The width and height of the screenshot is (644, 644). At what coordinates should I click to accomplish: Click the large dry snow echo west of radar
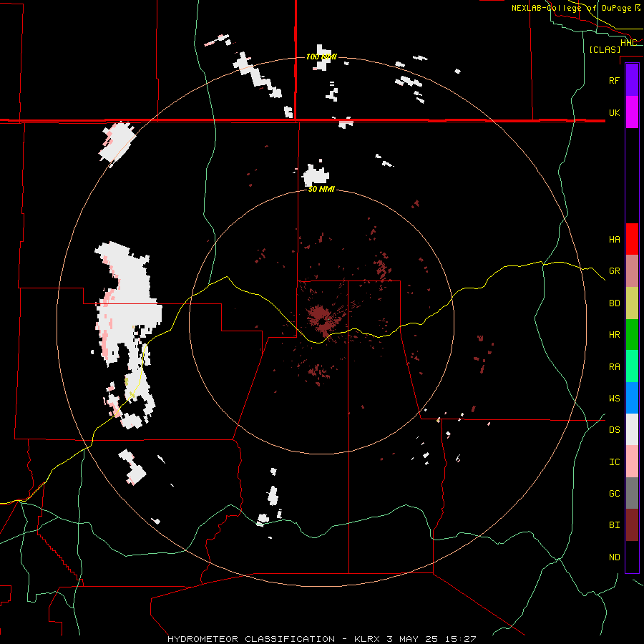[130, 304]
